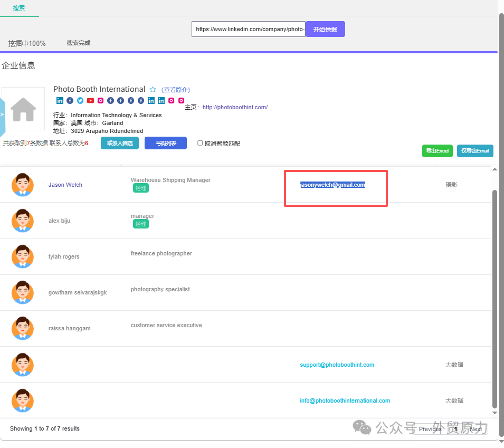Screen dimensions: 504x448
Task: Toggle the 取消智能匹配 checkbox
Action: click(200, 143)
